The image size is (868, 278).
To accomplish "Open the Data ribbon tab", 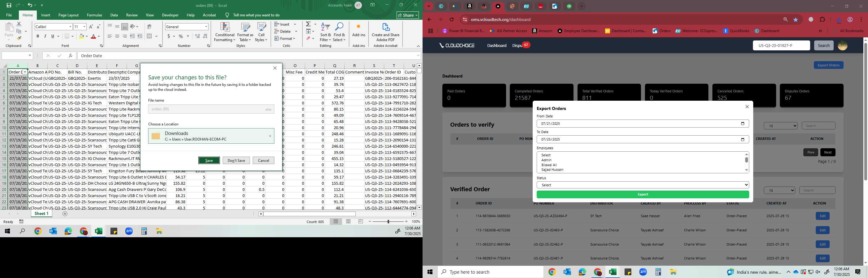I will coord(114,15).
